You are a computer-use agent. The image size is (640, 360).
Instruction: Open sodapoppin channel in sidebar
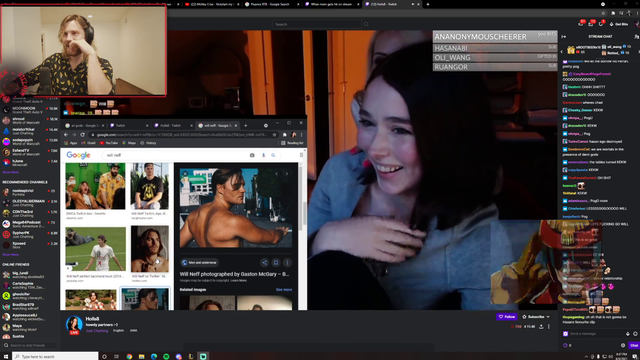29,142
